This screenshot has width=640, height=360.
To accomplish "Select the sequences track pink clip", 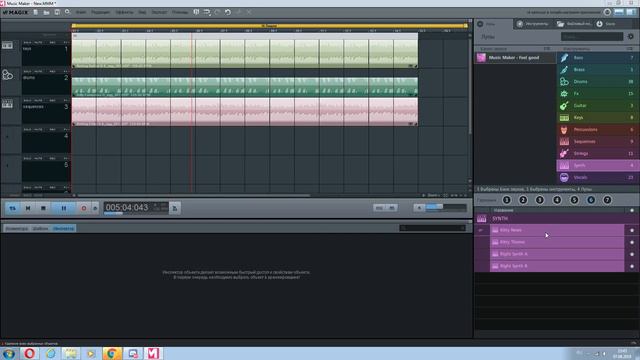I will 244,111.
